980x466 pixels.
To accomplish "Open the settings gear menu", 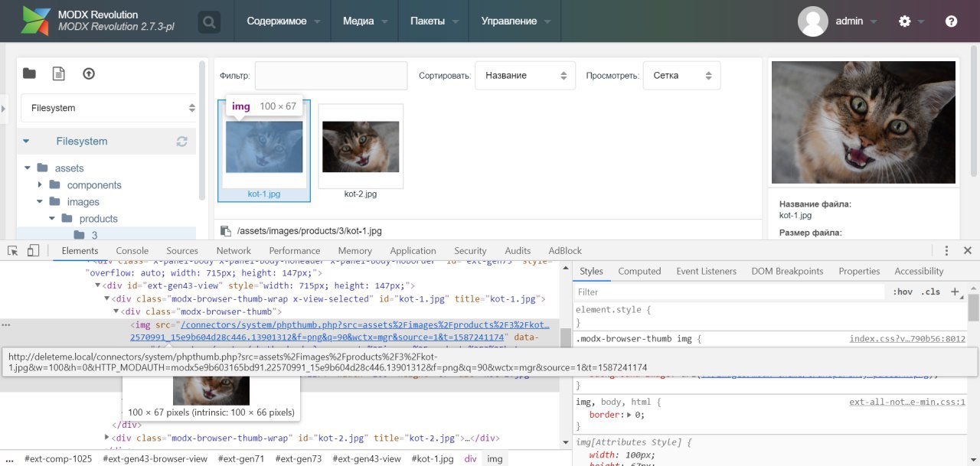I will [905, 21].
